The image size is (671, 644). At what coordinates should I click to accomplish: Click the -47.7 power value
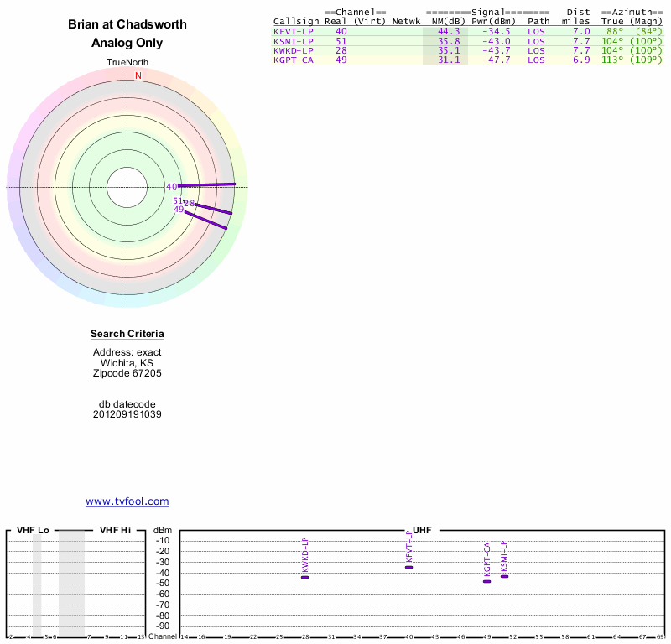tap(496, 60)
